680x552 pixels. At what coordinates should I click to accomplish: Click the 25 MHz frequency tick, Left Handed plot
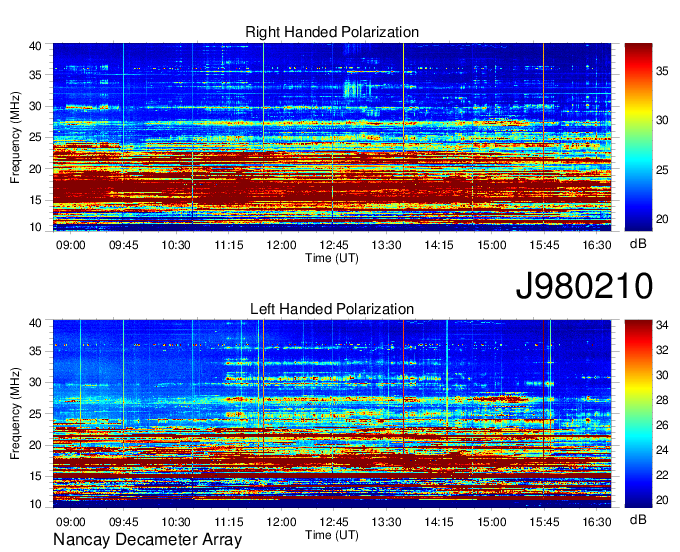click(35, 414)
